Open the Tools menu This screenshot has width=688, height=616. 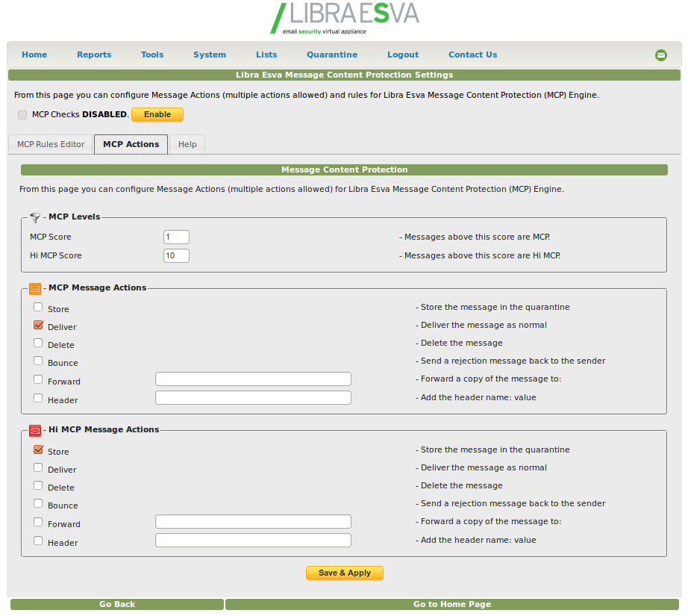152,55
